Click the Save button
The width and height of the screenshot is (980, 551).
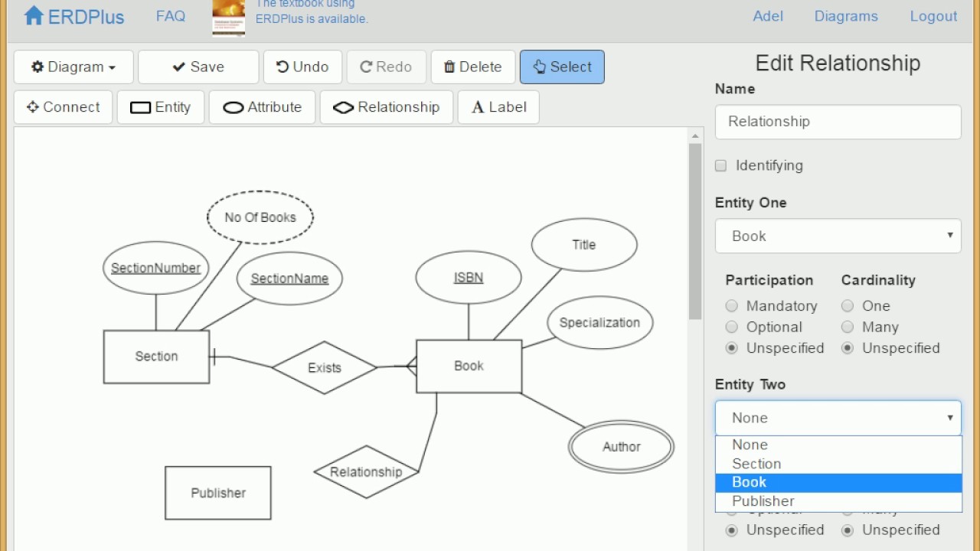coord(198,67)
